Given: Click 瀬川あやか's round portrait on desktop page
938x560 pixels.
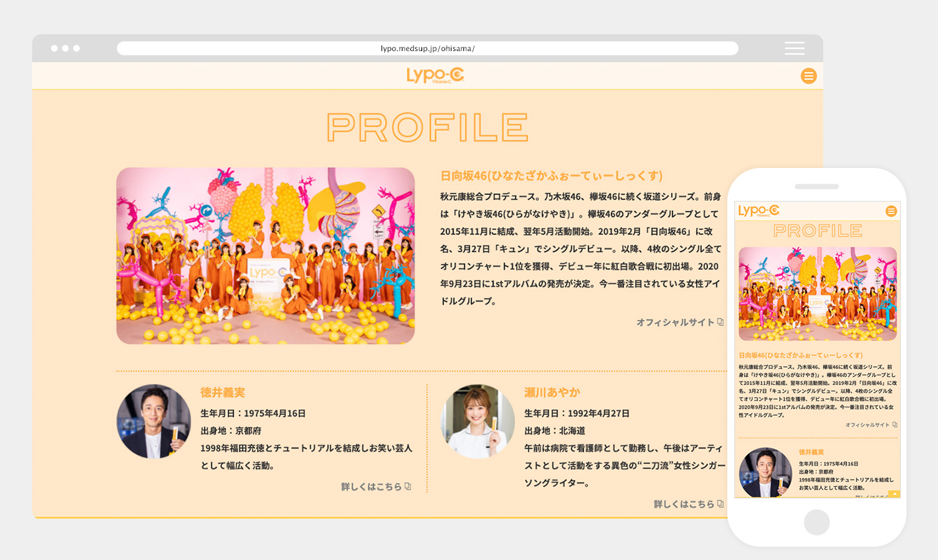Looking at the screenshot, I should (x=477, y=421).
